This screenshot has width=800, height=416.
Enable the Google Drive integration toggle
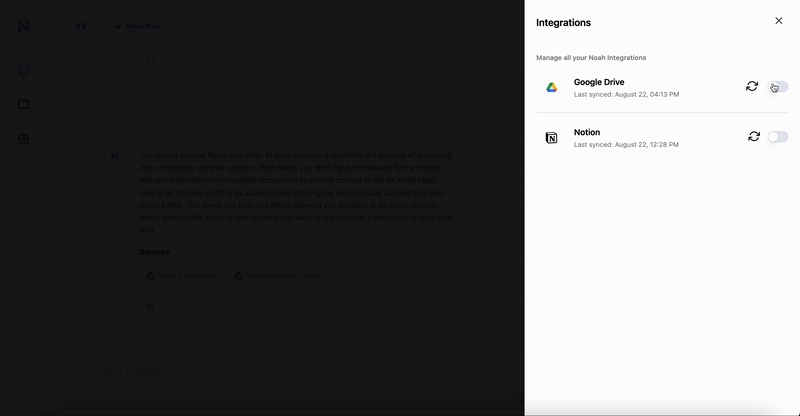pyautogui.click(x=778, y=87)
